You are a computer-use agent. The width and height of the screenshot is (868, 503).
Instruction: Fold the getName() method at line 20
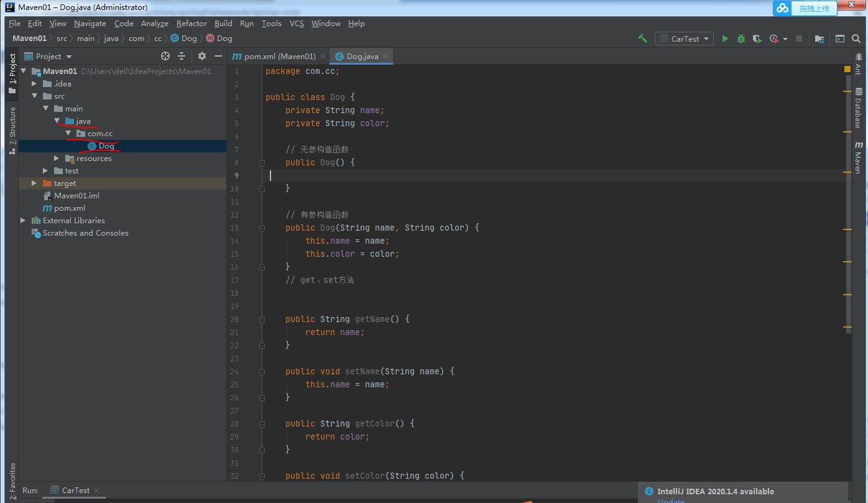262,319
